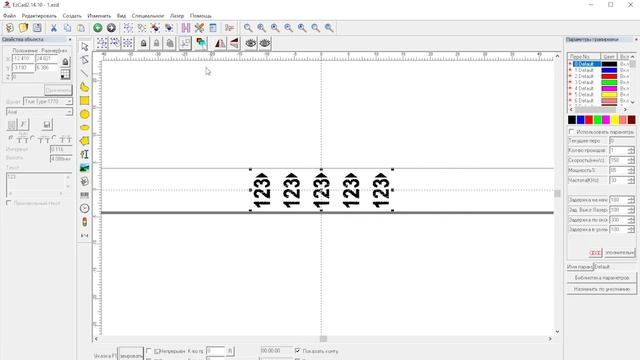
Task: Click the canvas vertical scrollbar thumb
Action: [x=557, y=194]
